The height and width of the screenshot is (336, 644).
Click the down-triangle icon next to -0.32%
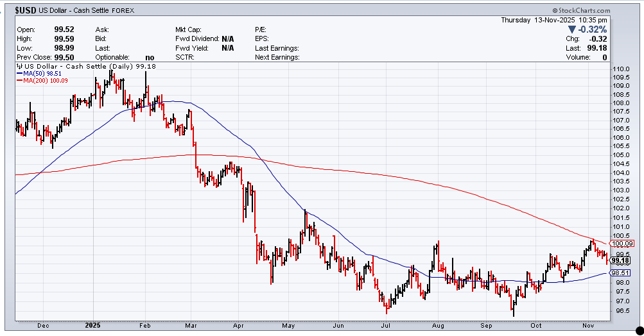coord(572,29)
